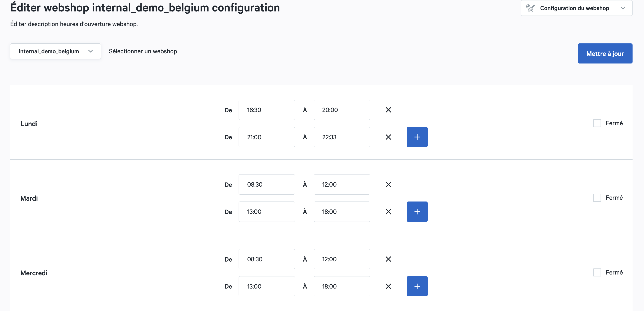Expand the Configuration du webshop menu
Screen dimensions: 644x311
pos(577,8)
